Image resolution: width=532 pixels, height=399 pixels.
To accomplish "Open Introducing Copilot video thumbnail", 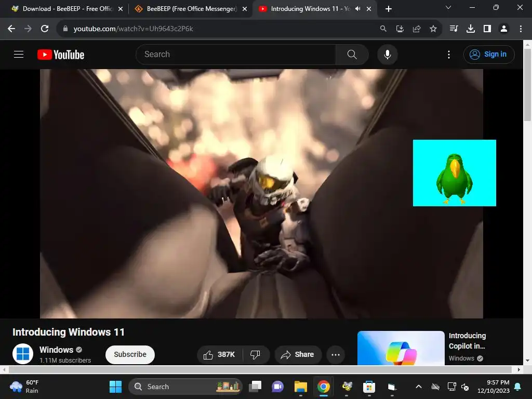I will click(x=401, y=348).
